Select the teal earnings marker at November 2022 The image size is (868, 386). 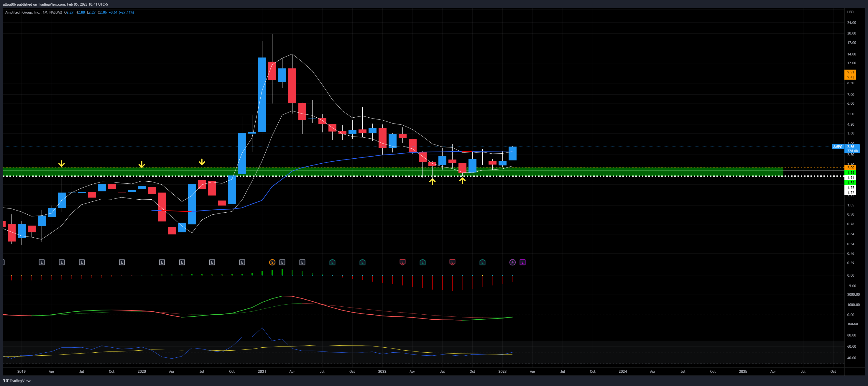coord(483,262)
